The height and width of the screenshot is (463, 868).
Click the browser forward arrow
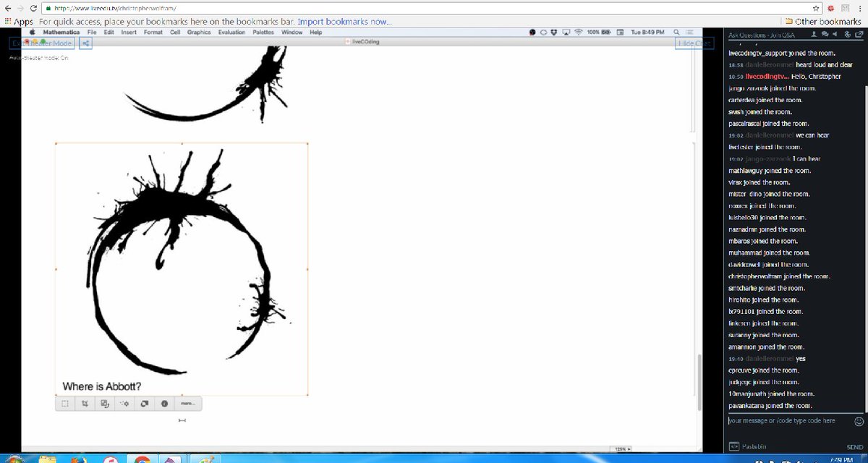click(x=21, y=8)
